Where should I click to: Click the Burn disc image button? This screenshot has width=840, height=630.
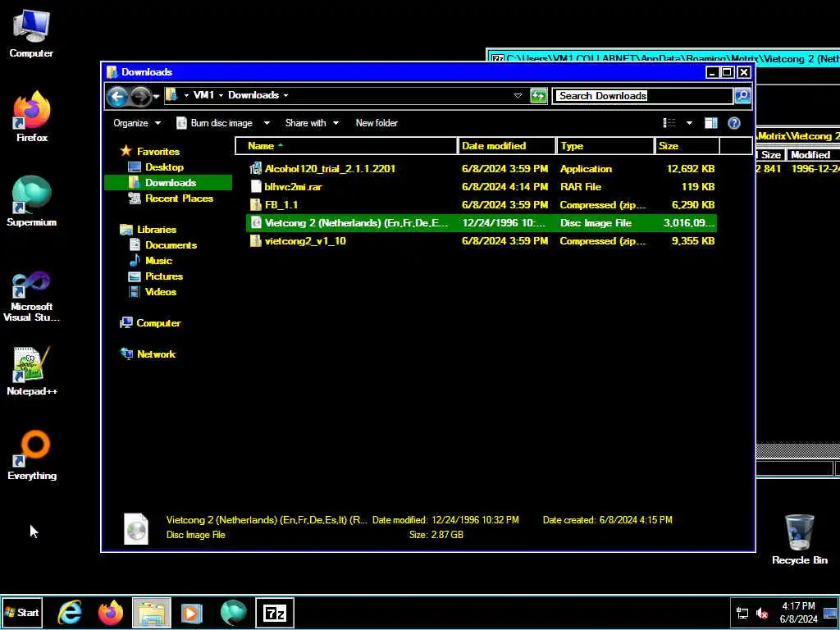click(x=214, y=123)
